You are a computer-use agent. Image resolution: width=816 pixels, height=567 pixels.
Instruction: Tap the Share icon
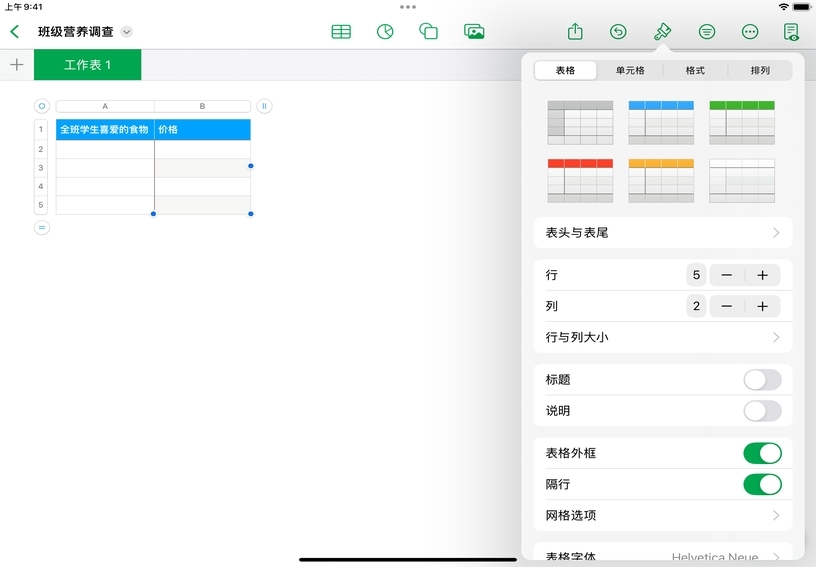pos(575,32)
